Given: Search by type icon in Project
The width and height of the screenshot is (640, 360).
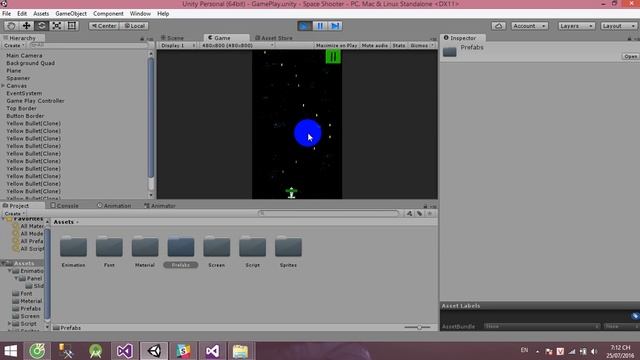Looking at the screenshot, I should tap(409, 213).
